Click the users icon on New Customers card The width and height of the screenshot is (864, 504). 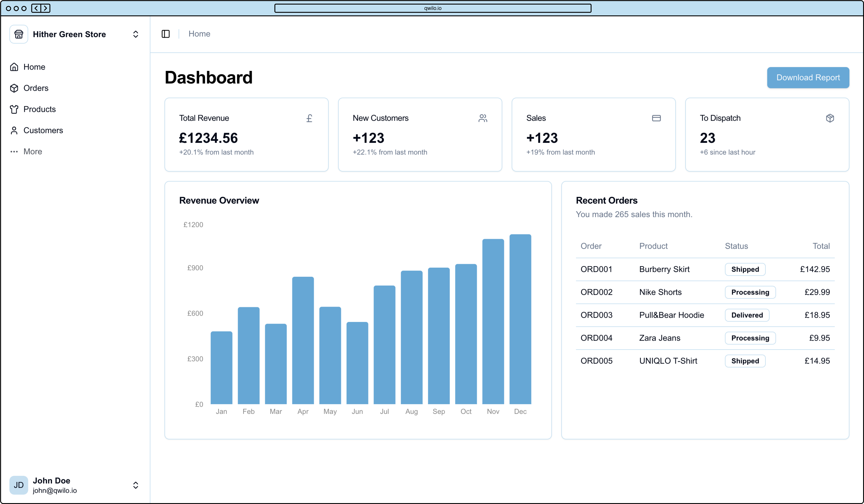click(x=483, y=118)
